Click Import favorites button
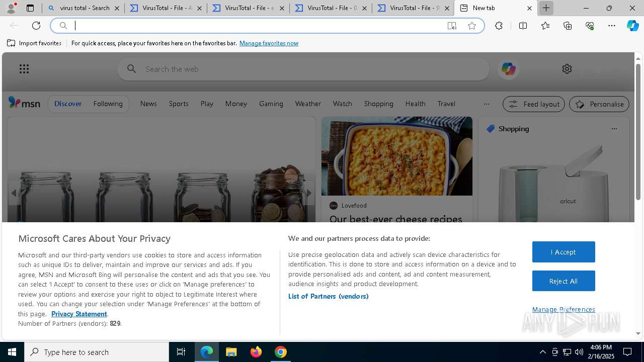 point(34,43)
